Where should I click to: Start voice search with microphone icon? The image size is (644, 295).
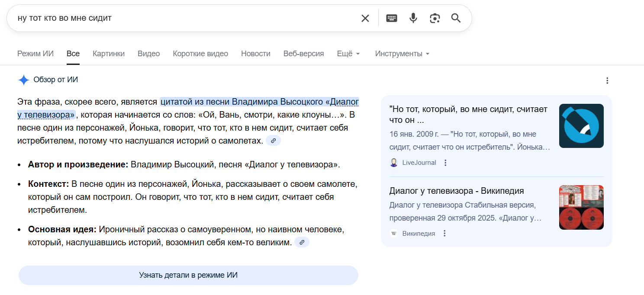pyautogui.click(x=413, y=18)
